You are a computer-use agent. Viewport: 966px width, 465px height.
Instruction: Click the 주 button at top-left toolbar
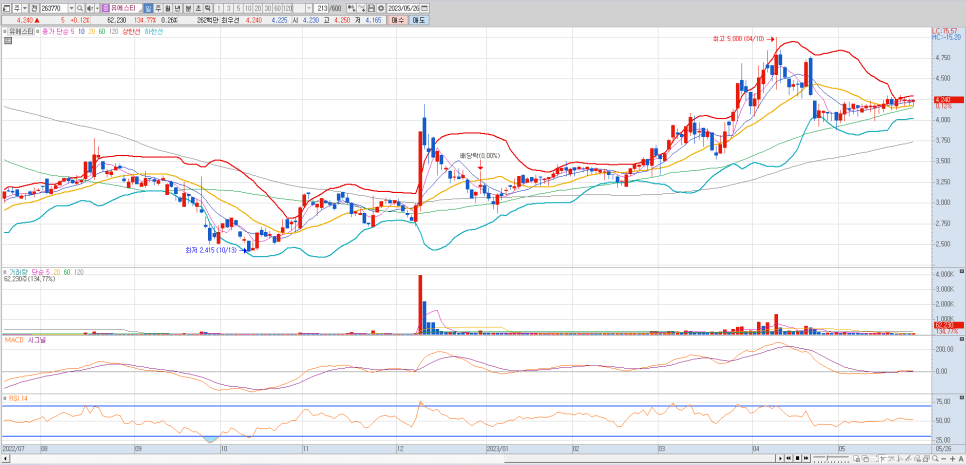coord(17,8)
